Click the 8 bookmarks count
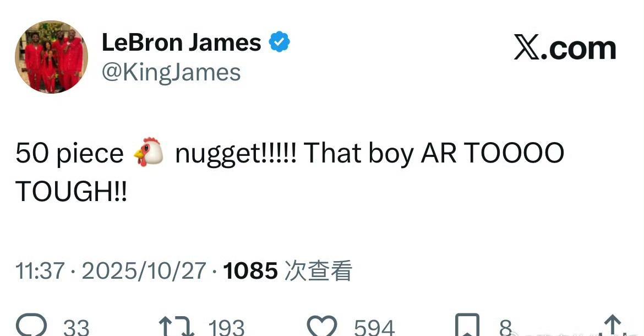 506,328
